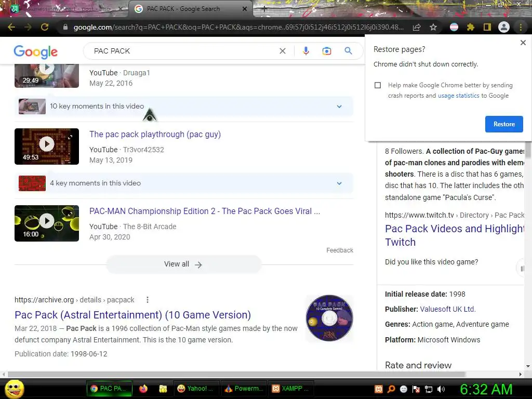Open Pac Pack Videos and Highlights Twitch link
The height and width of the screenshot is (399, 532).
455,235
